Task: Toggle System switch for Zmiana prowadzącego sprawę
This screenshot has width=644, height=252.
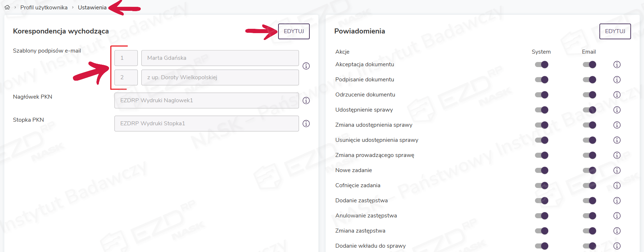Action: tap(541, 155)
